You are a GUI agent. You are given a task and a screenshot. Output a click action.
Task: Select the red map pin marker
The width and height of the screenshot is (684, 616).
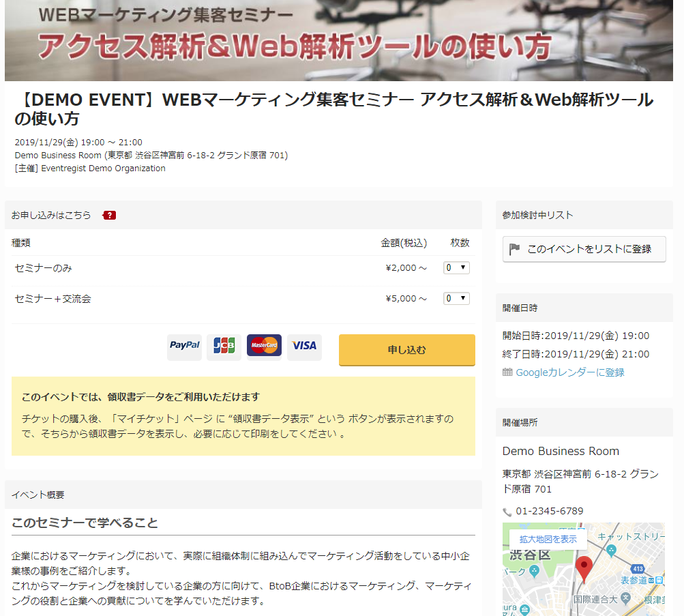(x=584, y=567)
